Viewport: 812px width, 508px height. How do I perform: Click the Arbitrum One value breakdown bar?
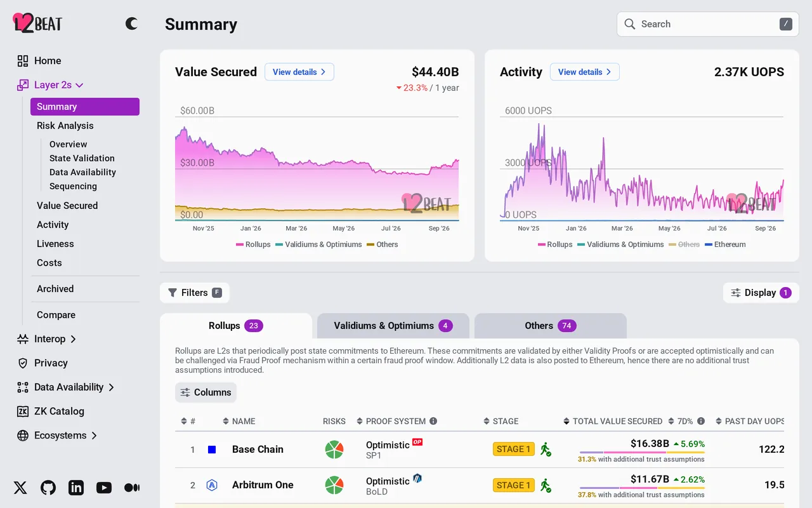(x=642, y=488)
